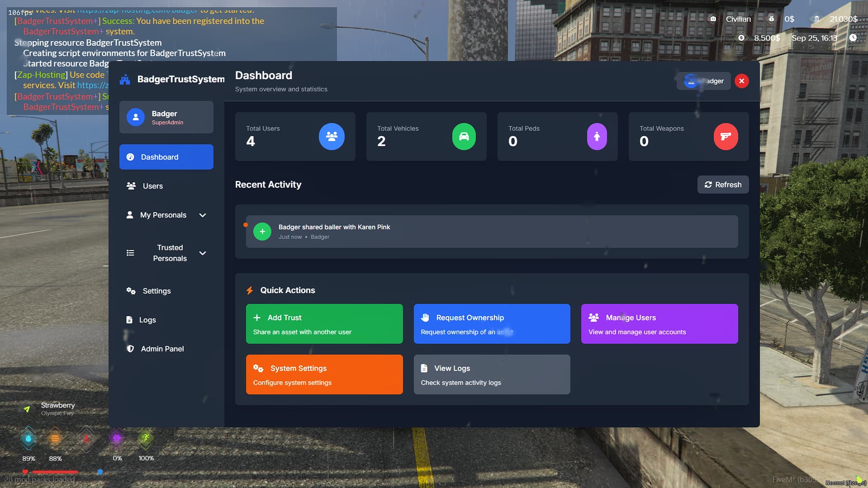Open the Admin Panel page
The width and height of the screenshot is (868, 488).
(x=166, y=349)
